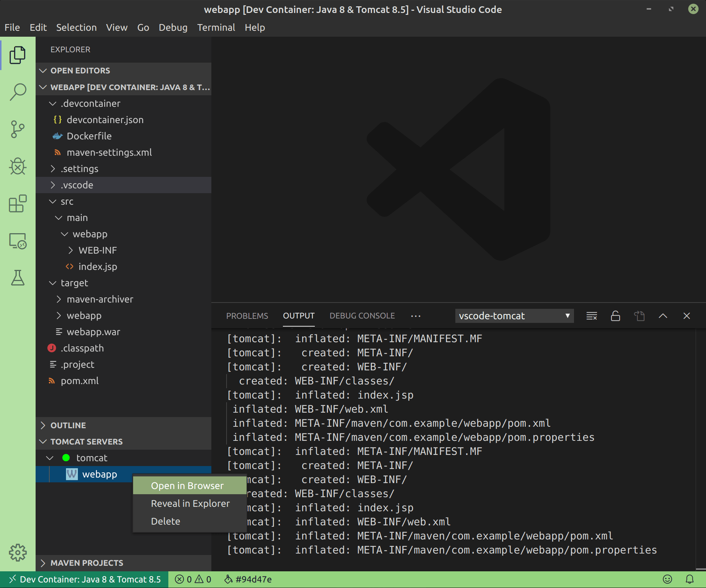Open the Source Control view icon
Viewport: 706px width, 588px height.
click(x=17, y=129)
